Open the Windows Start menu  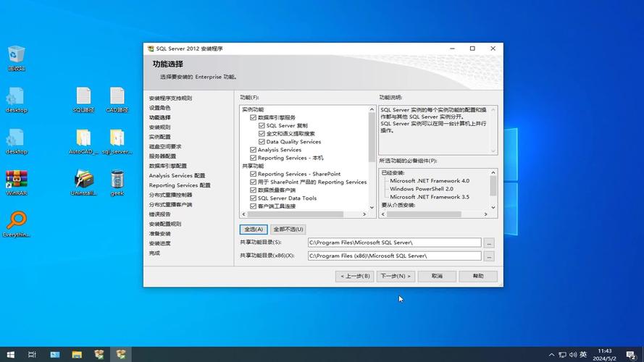click(11, 355)
